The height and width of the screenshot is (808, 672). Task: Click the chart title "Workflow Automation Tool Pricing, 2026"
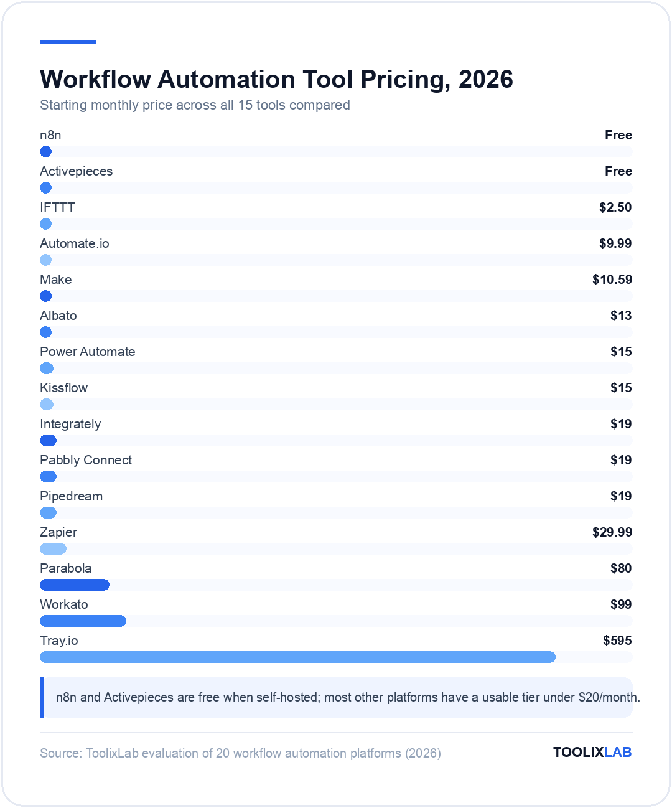[x=276, y=79]
